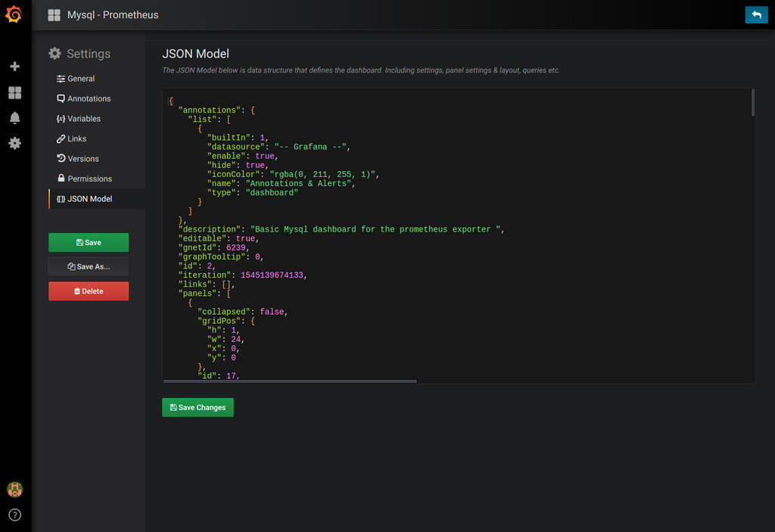Click the "h": 1 line
The height and width of the screenshot is (532, 775).
pos(223,330)
